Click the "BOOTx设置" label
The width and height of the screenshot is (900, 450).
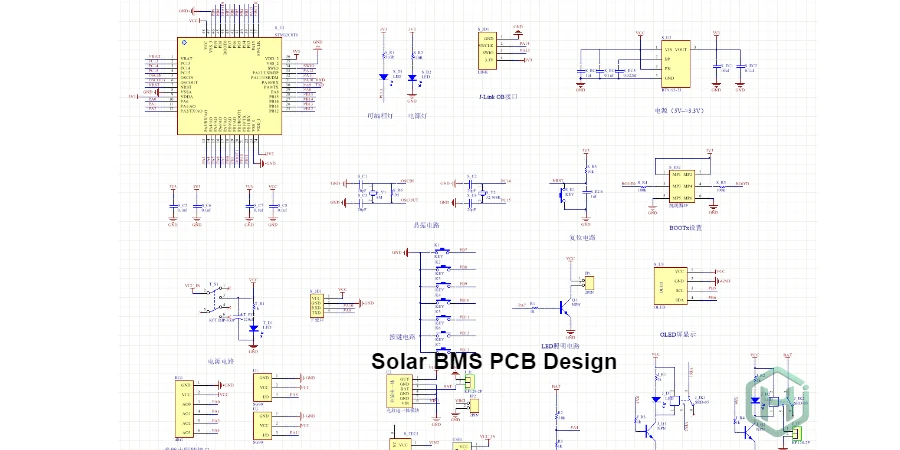pyautogui.click(x=685, y=227)
